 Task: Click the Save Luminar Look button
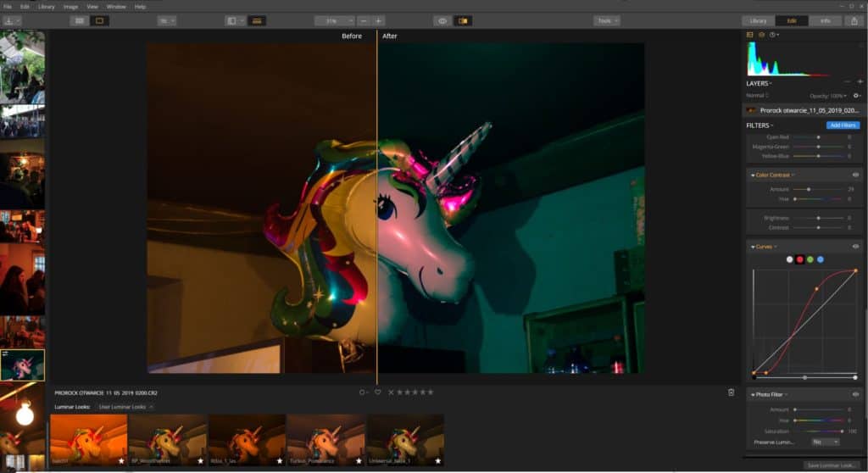tap(832, 465)
